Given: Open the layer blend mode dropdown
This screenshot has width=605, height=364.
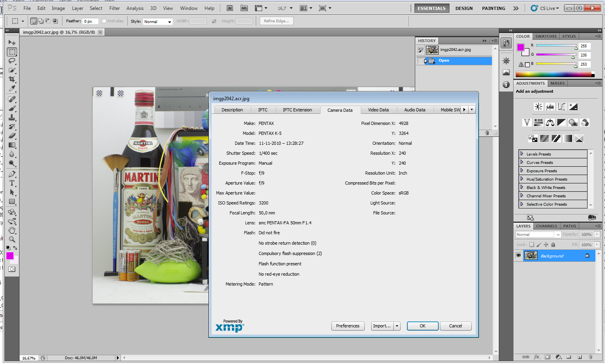Looking at the screenshot, I should [538, 235].
